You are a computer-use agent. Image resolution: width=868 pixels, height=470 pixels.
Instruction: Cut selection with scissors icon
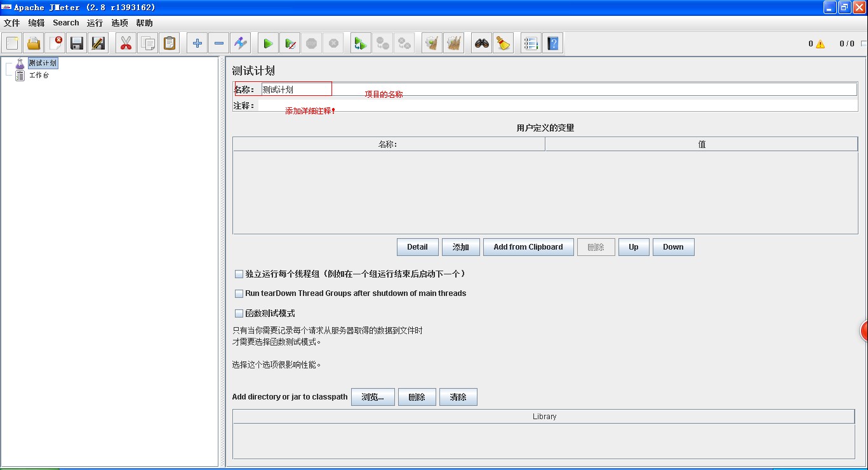click(x=126, y=43)
